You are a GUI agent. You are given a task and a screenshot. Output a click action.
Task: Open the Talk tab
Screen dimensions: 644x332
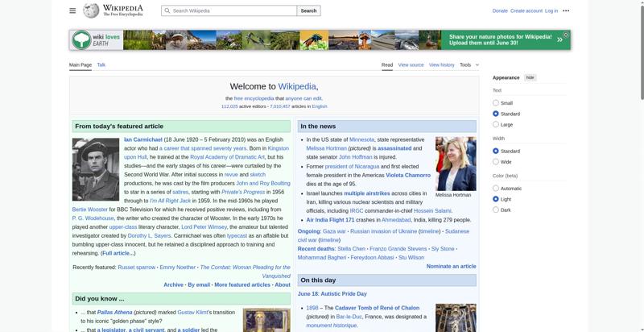pos(101,65)
